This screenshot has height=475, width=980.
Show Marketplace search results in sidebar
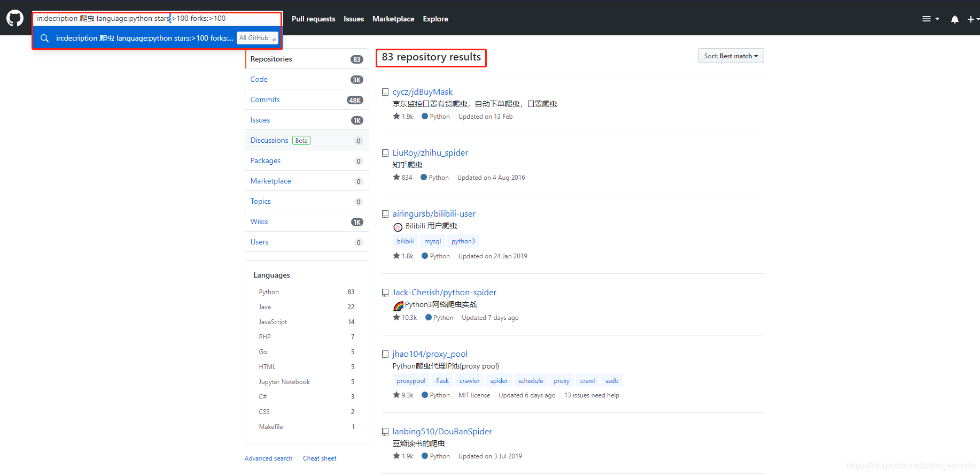coord(307,181)
